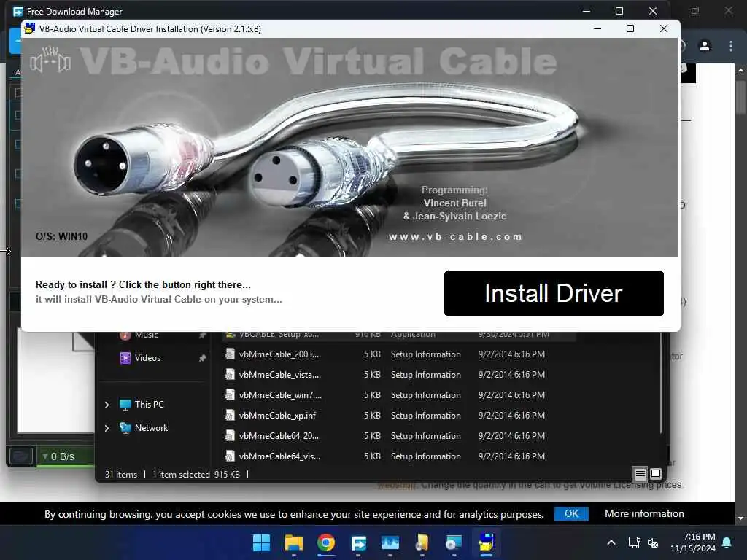
Task: Click the pin icon beside Music
Action: coord(203,335)
